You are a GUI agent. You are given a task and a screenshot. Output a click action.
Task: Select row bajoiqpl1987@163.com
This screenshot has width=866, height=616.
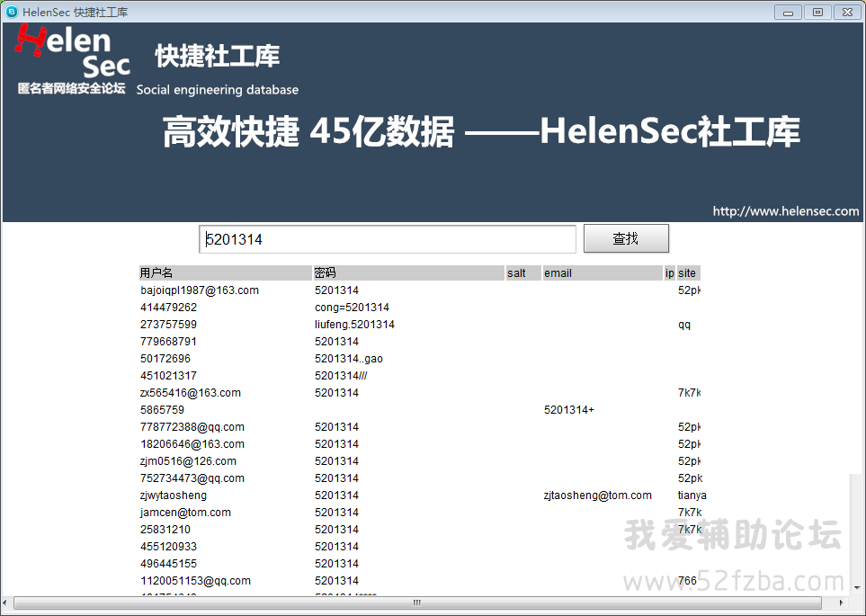coord(420,290)
